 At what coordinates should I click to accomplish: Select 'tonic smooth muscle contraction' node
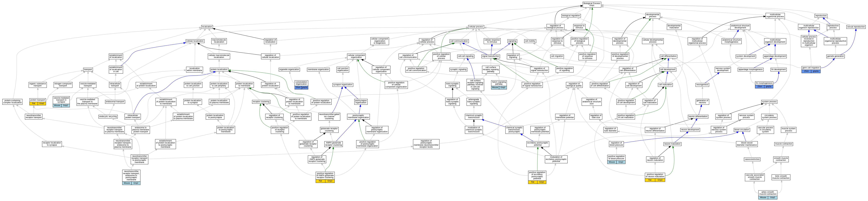[x=781, y=177]
